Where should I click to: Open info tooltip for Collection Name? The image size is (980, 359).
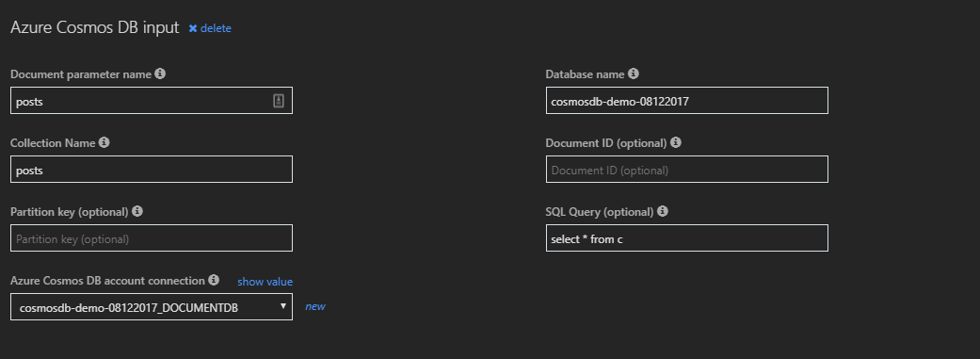[104, 142]
